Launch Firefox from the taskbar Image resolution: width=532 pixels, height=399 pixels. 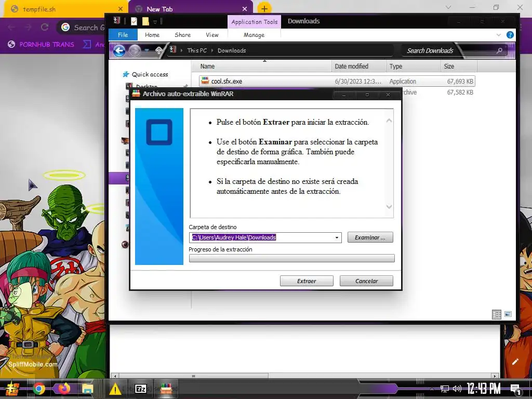[x=63, y=389]
